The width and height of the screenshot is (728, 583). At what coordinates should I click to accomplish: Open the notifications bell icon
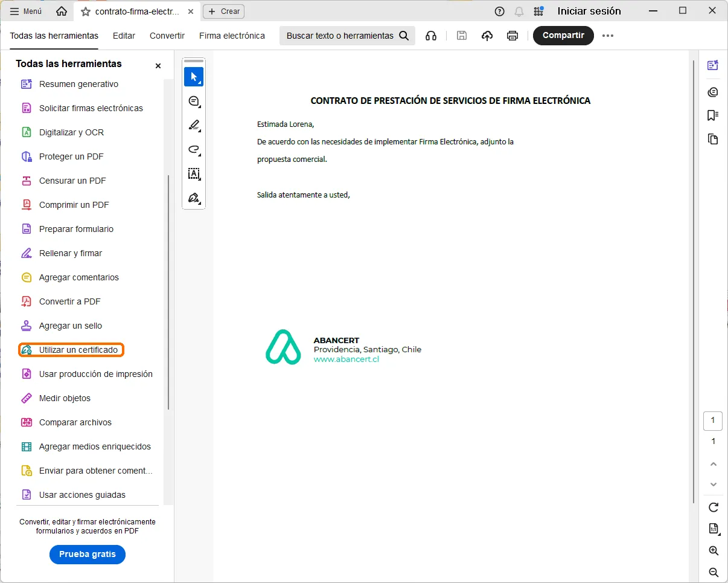[519, 11]
